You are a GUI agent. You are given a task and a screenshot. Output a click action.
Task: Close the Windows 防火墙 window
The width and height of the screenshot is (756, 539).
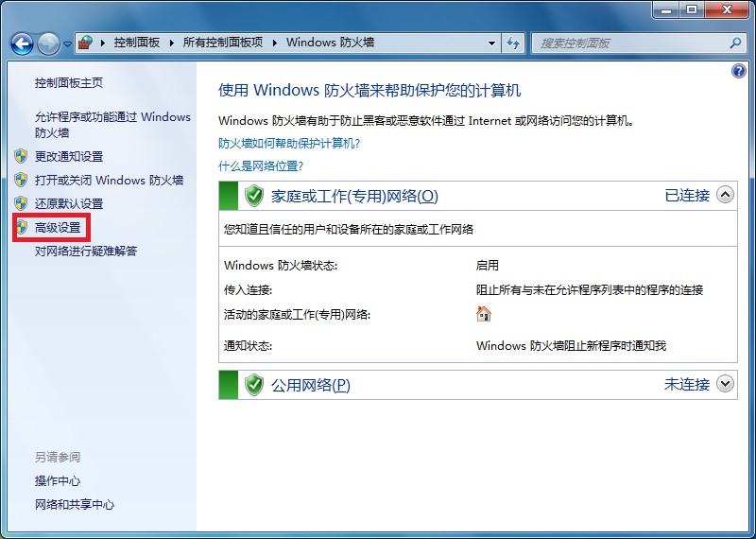click(x=727, y=9)
